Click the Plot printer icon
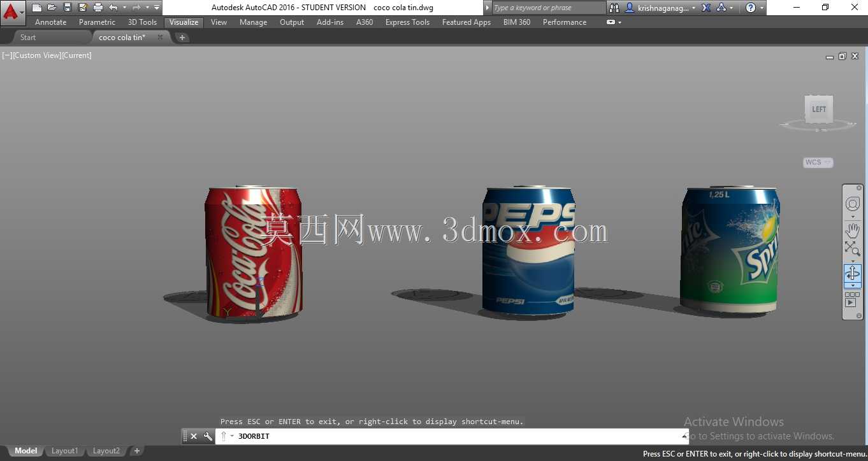 click(x=98, y=8)
